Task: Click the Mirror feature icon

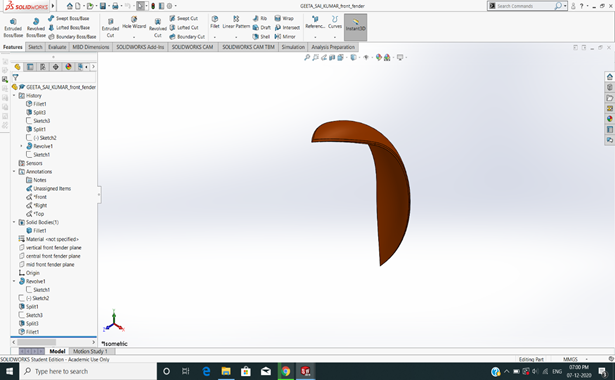Action: tap(285, 36)
